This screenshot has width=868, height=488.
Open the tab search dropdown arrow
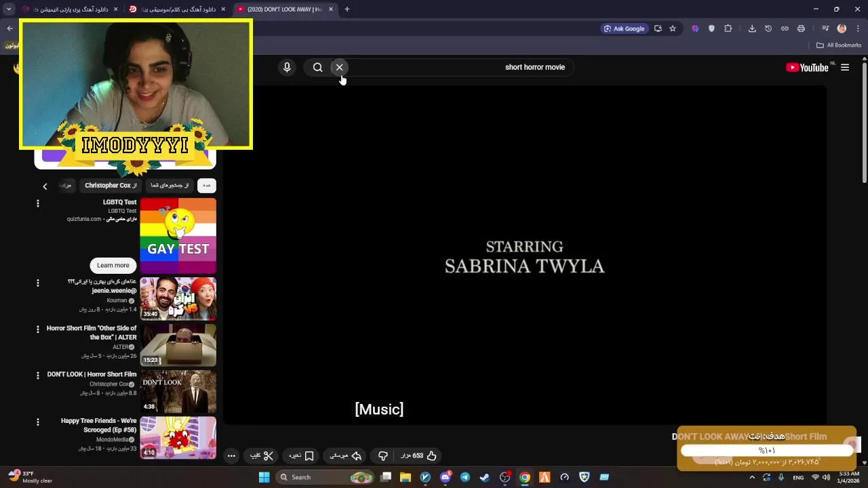9,9
